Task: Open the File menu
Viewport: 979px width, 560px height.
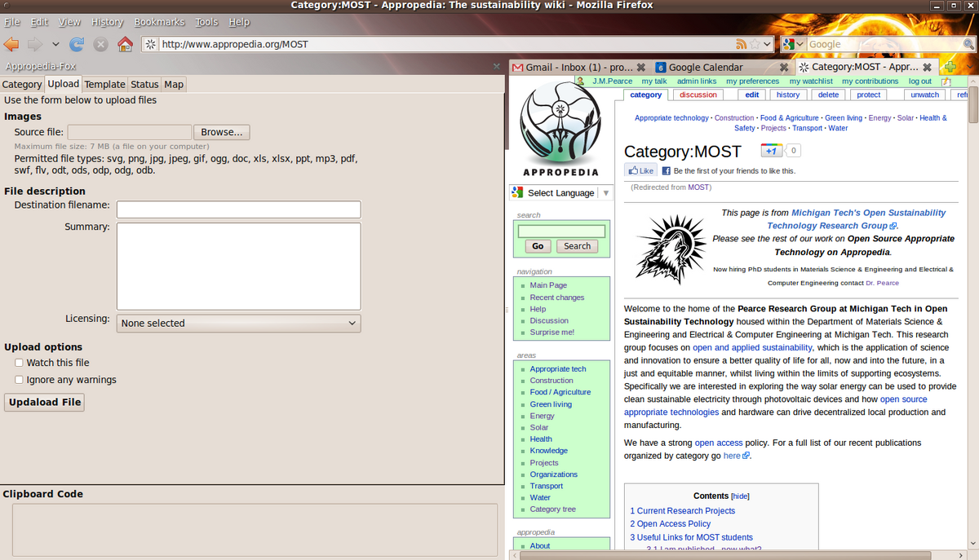Action: pyautogui.click(x=12, y=22)
